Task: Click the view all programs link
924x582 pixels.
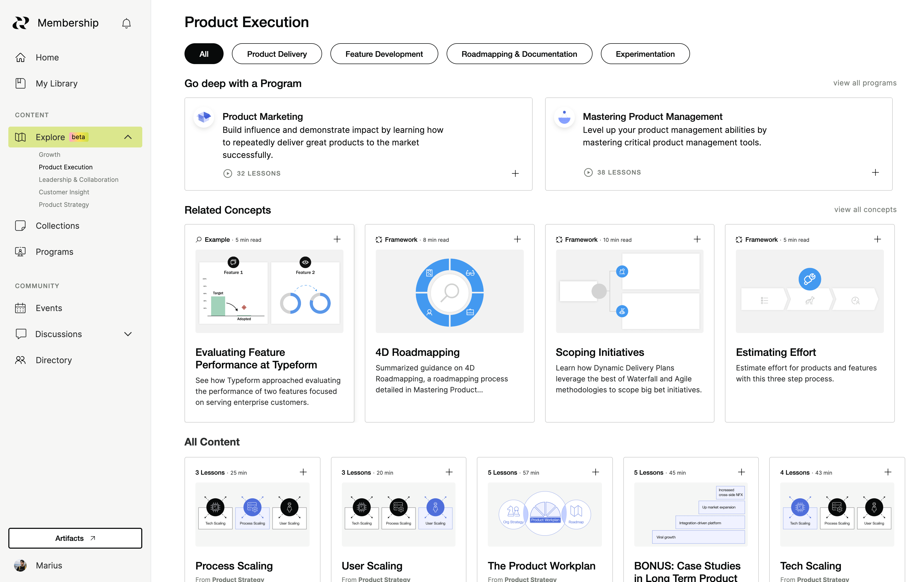Action: (865, 83)
